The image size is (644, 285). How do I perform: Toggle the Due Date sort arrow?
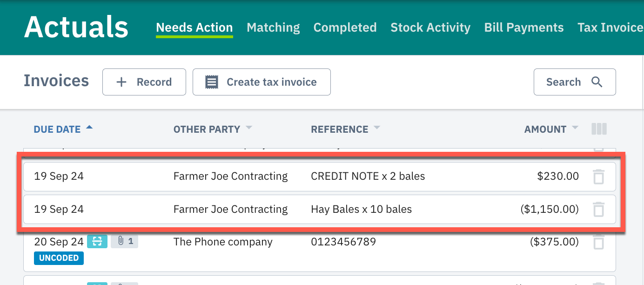pos(89,127)
